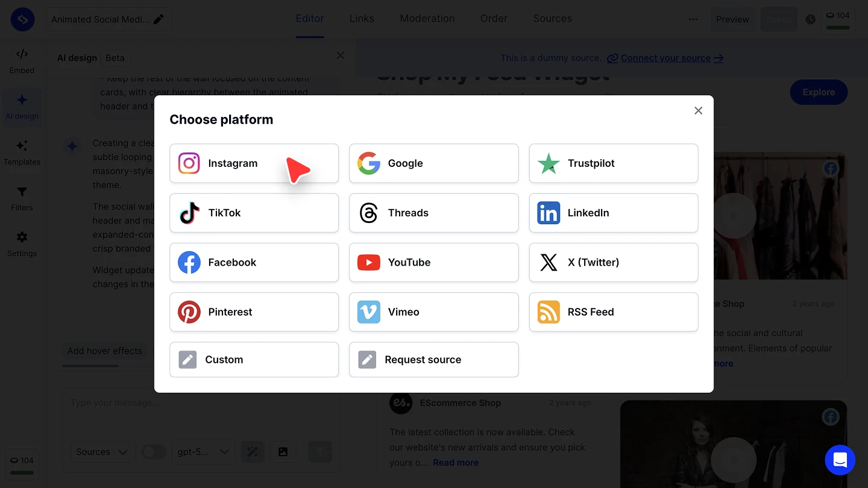This screenshot has width=868, height=488.
Task: Toggle the switch beside Sources dropdown
Action: [x=154, y=452]
